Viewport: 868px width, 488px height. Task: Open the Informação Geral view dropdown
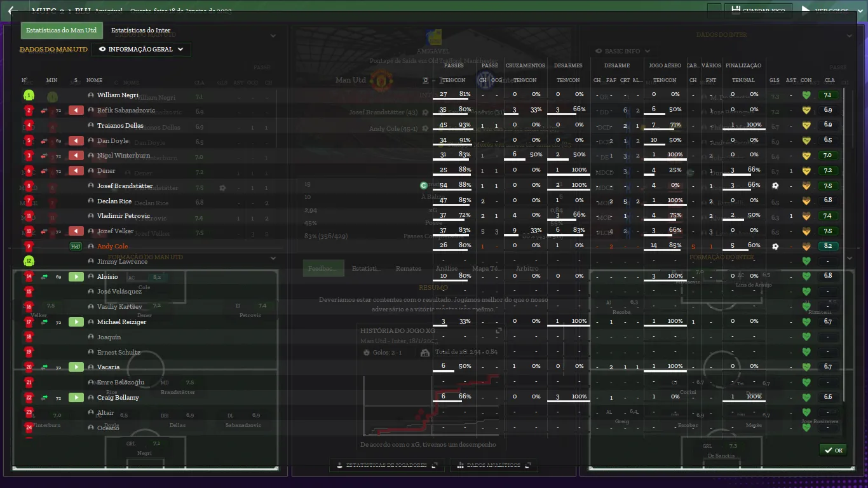(x=141, y=50)
